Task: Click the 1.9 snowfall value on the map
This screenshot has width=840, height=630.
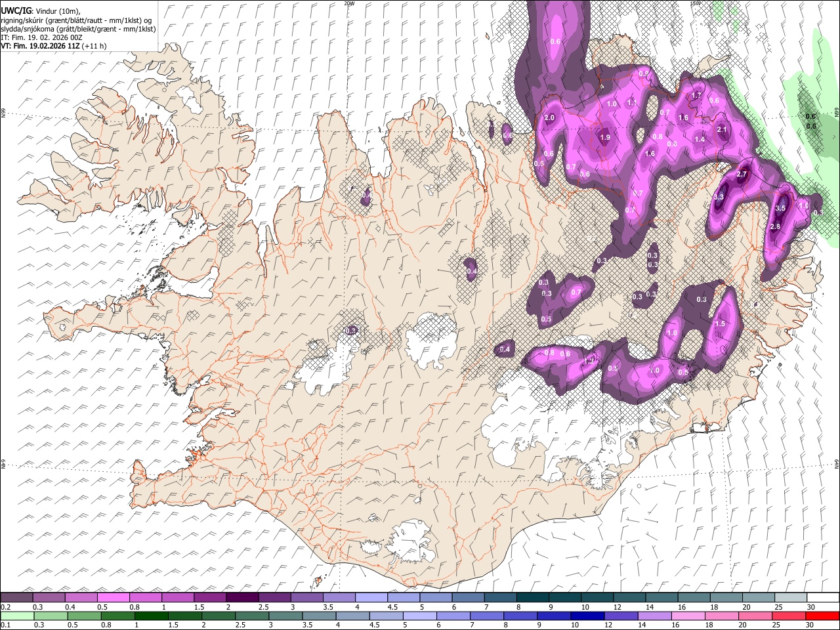Action: coord(605,138)
